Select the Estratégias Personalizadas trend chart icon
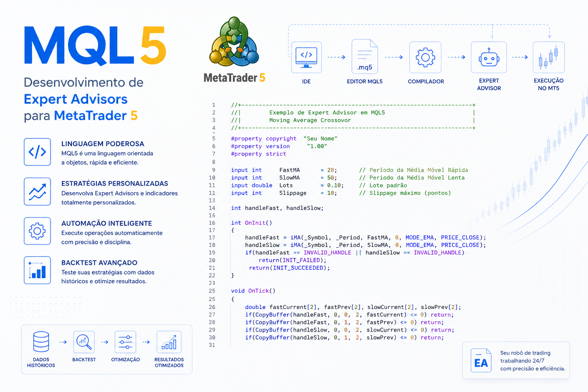The width and height of the screenshot is (588, 392). (38, 191)
